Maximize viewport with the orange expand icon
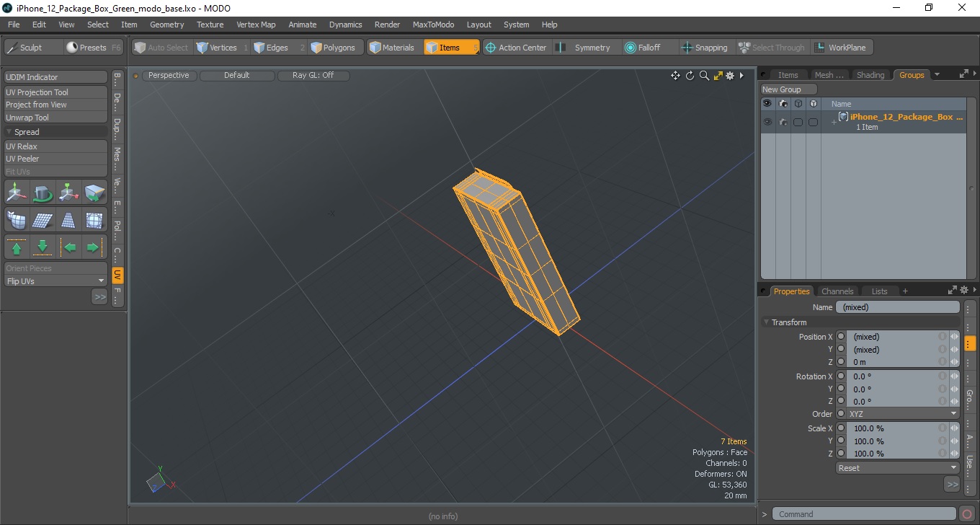 pyautogui.click(x=718, y=76)
